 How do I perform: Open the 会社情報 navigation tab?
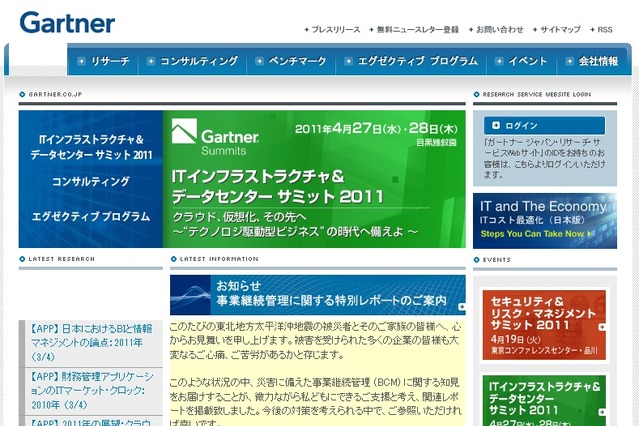[592, 61]
